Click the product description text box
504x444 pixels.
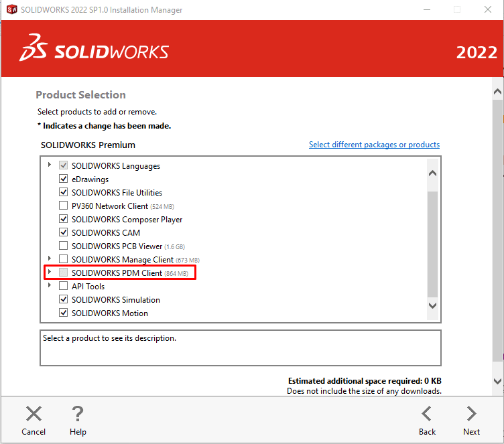(x=241, y=348)
